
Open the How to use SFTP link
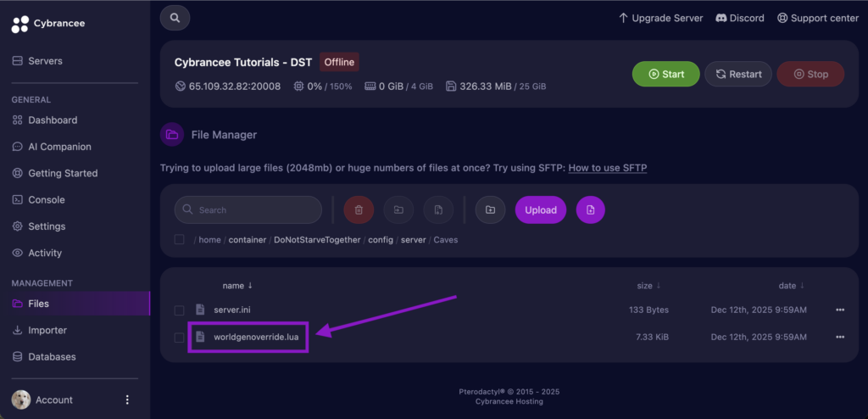point(607,168)
